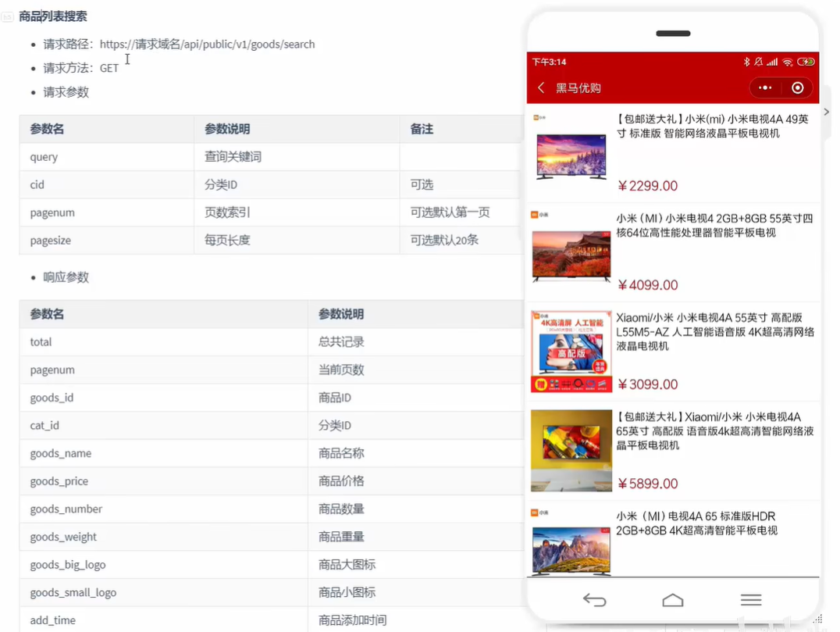Click the goods_number response parameter cell
Viewport: 840px width, 632px height.
coord(163,509)
